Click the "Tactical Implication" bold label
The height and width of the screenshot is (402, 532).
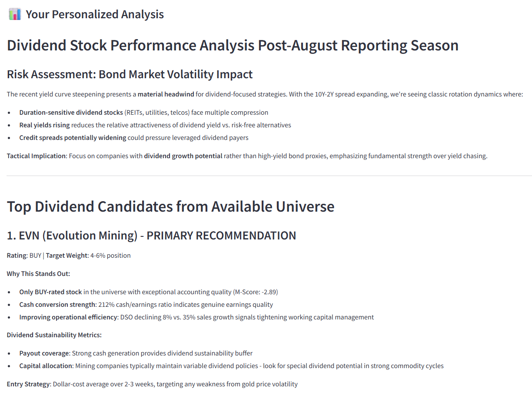click(x=36, y=156)
